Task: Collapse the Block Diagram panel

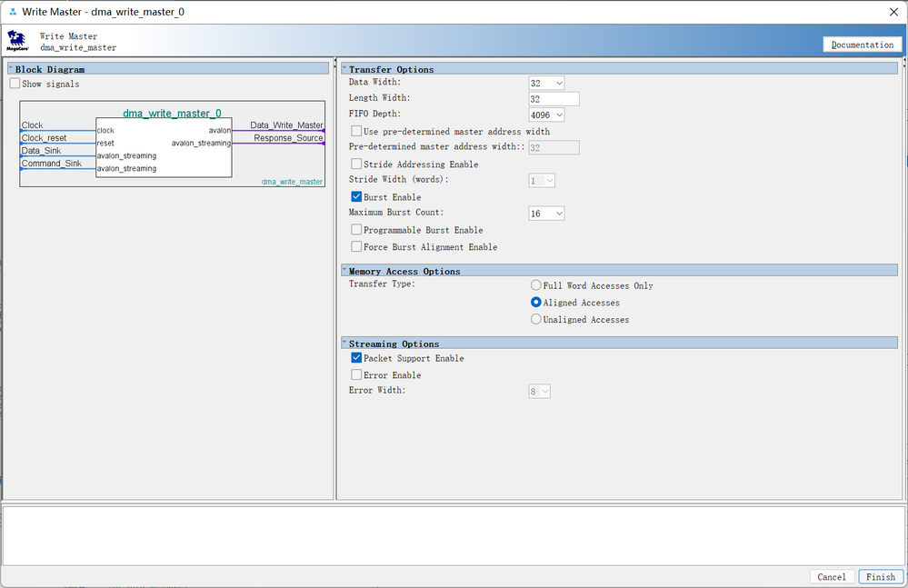Action: (11, 69)
